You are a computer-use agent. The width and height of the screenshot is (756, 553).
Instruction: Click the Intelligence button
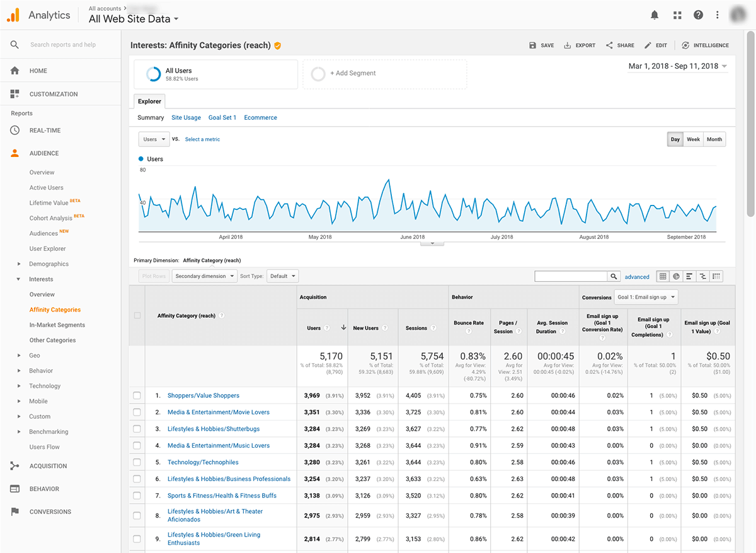pyautogui.click(x=705, y=45)
